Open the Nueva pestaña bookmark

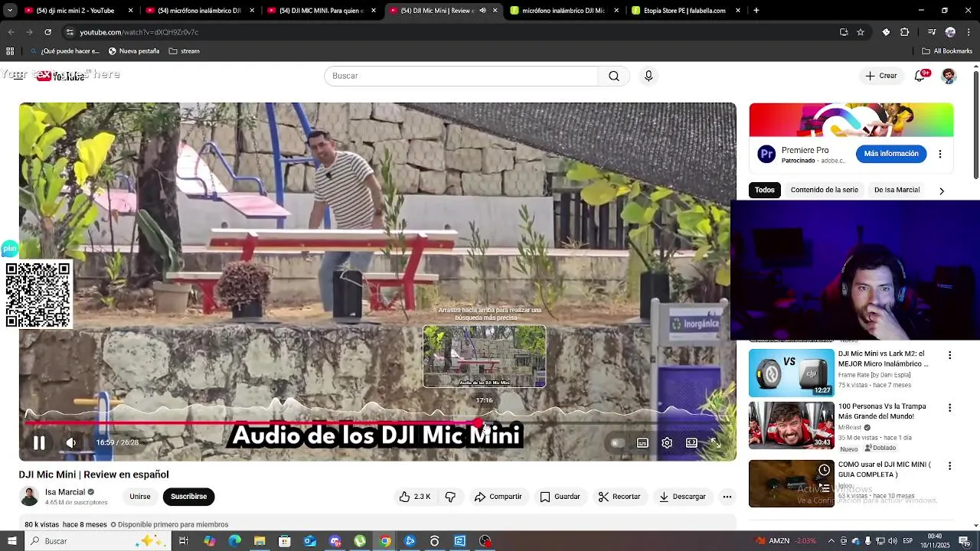point(133,51)
